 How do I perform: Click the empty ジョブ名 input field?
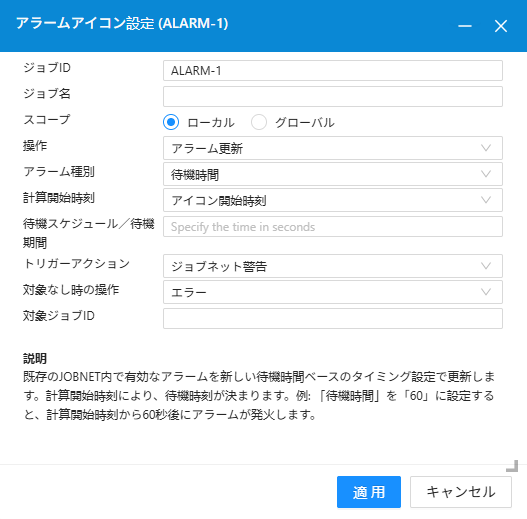tap(333, 96)
